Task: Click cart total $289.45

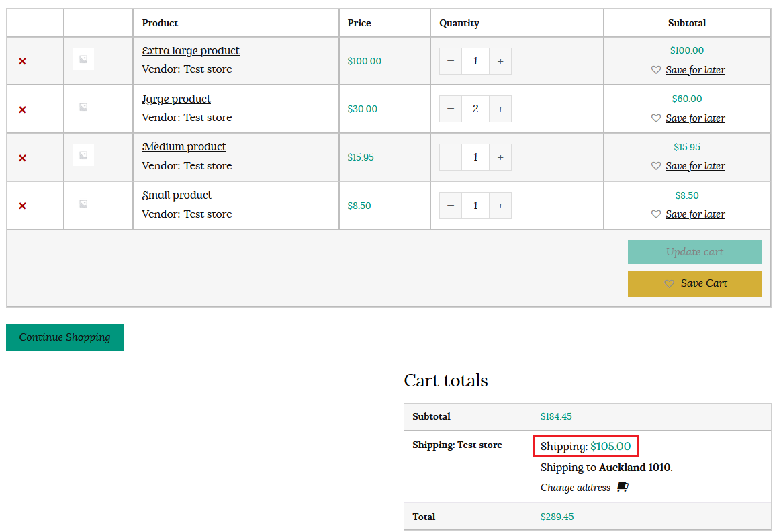Action: 557,517
